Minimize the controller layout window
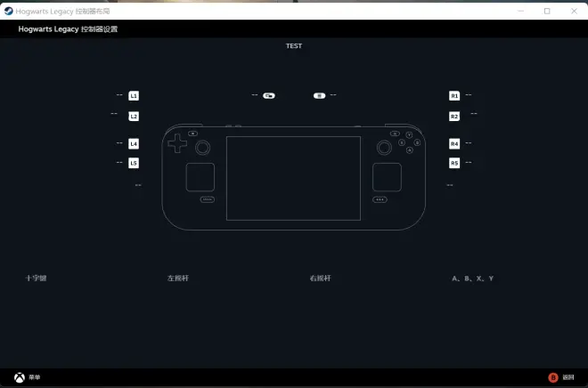The height and width of the screenshot is (388, 588). [x=520, y=12]
